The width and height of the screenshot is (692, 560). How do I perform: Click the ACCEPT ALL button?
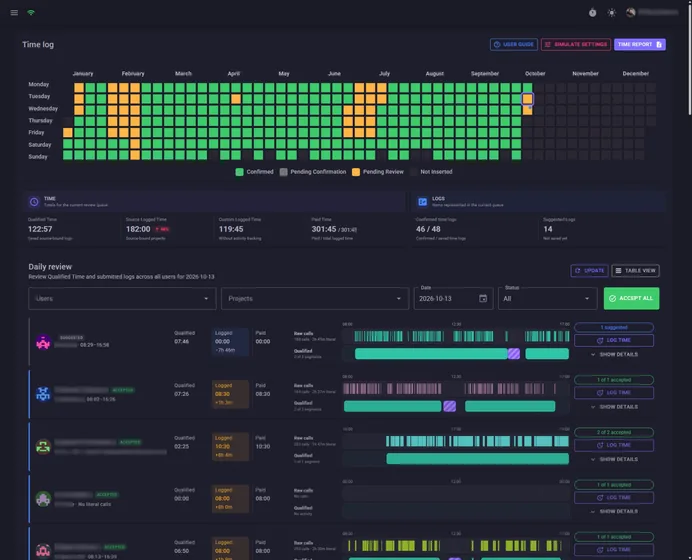(x=632, y=298)
